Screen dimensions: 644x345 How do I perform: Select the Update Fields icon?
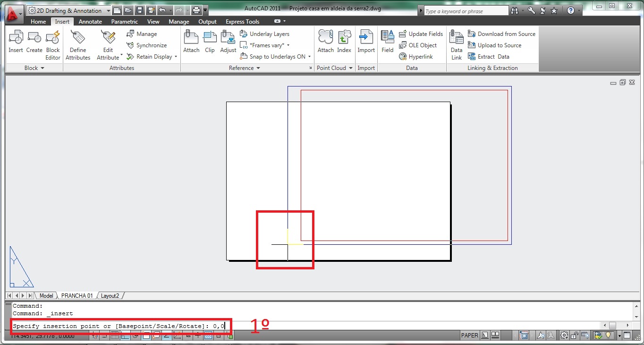point(420,34)
